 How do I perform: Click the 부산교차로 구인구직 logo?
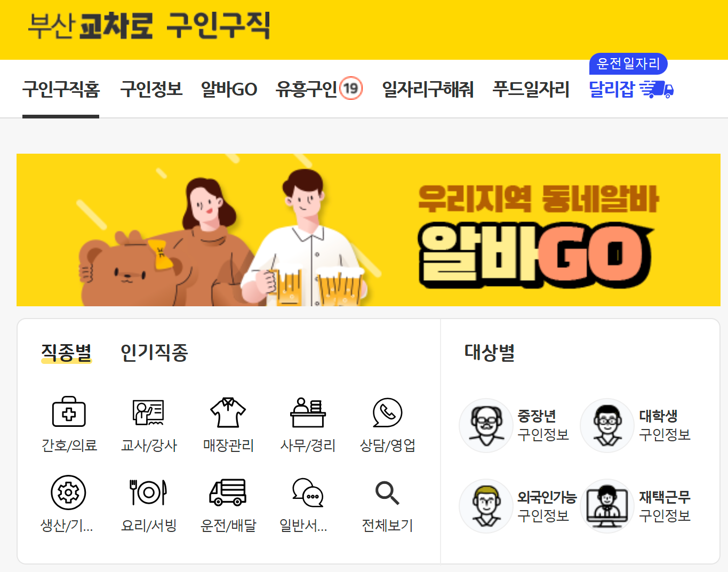149,26
